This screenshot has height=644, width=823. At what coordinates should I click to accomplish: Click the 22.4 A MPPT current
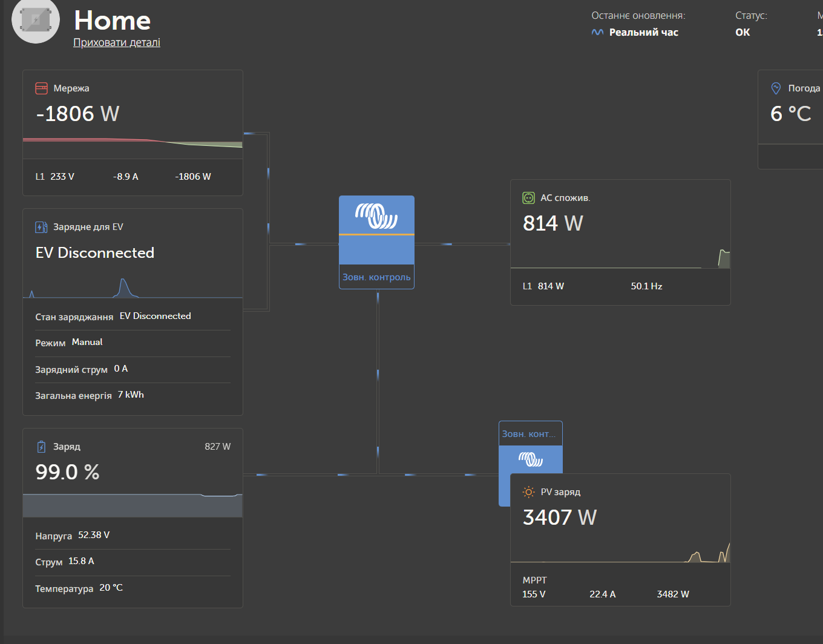click(603, 594)
